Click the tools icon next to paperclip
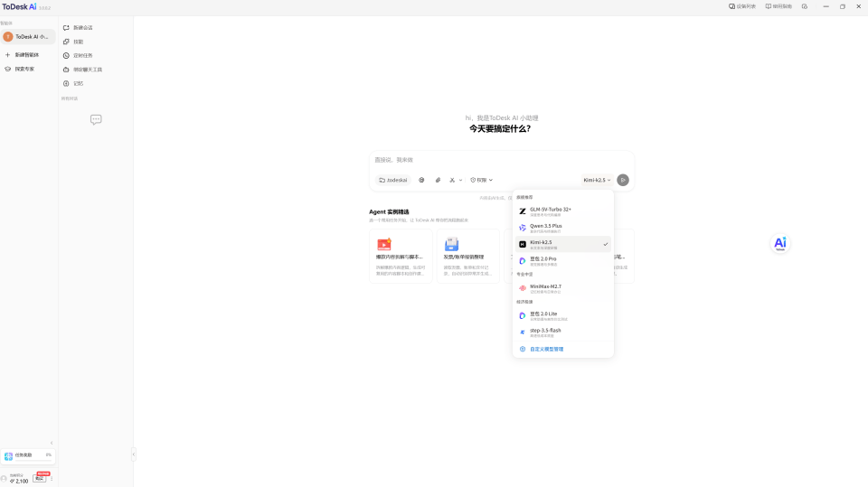 [x=452, y=180]
